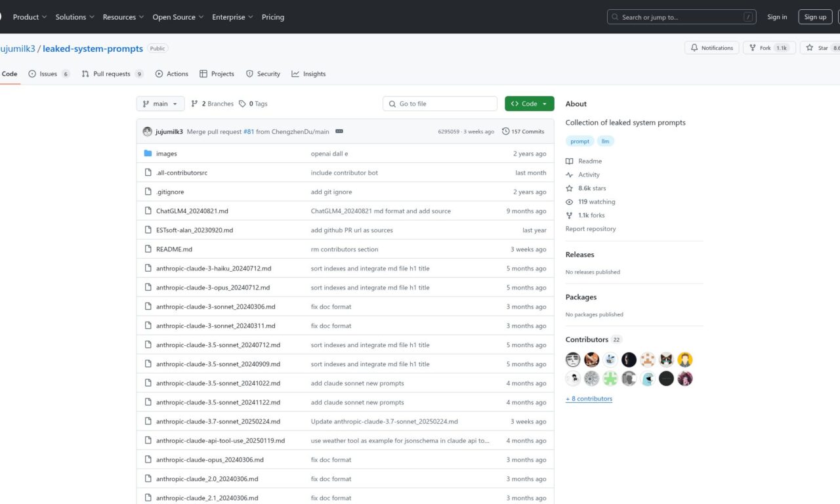Open anthropic-claude_2.0_20240306.md file
The width and height of the screenshot is (840, 504).
pyautogui.click(x=207, y=479)
